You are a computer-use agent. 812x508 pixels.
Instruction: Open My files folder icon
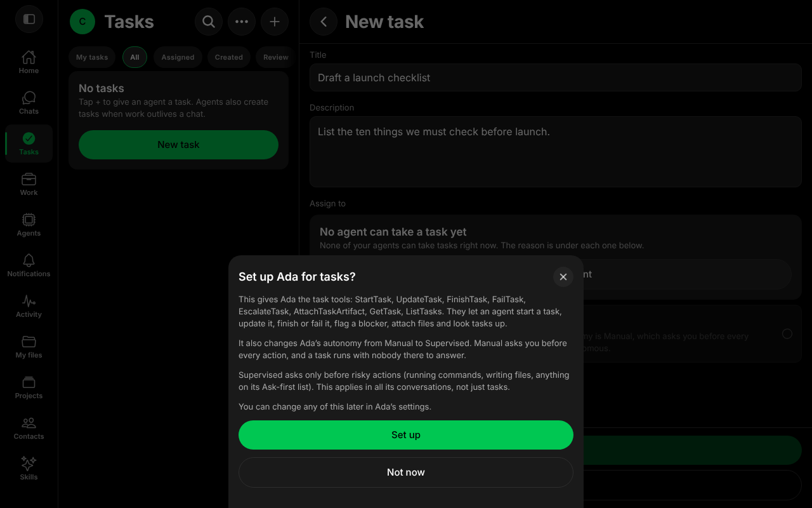(x=29, y=347)
